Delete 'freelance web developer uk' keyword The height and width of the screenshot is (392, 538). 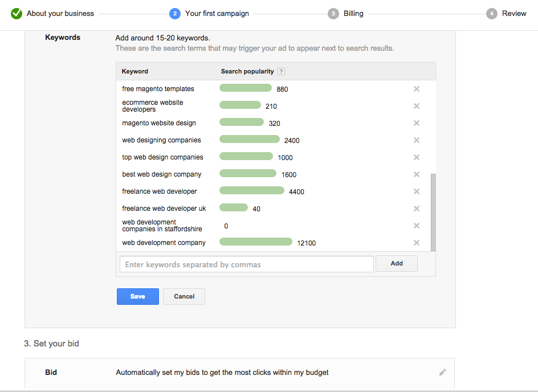coord(417,209)
